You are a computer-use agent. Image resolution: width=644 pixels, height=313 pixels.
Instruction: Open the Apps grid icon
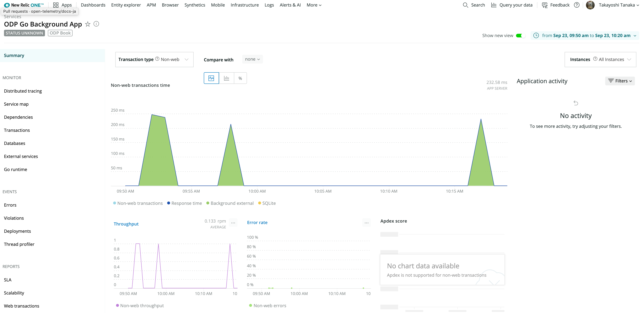(x=56, y=5)
